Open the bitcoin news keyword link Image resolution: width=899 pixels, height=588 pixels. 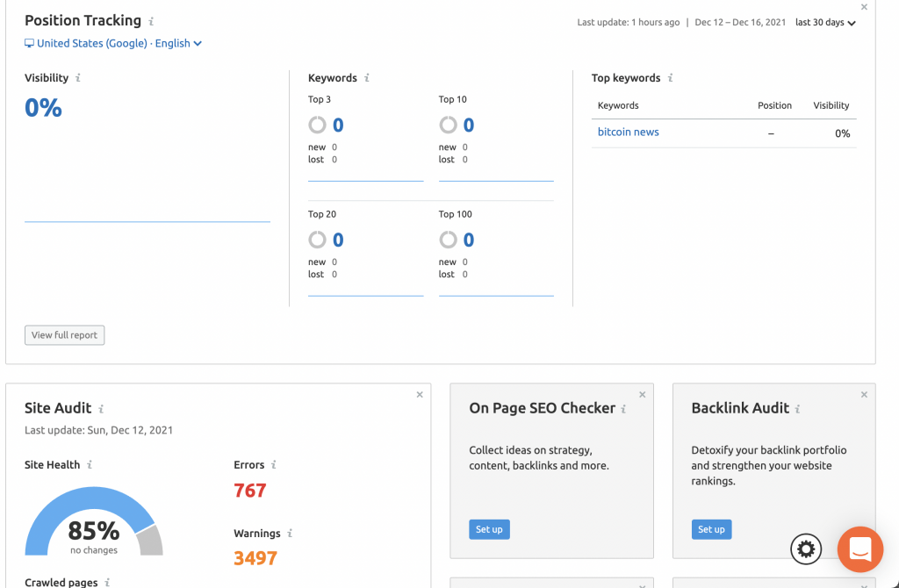pos(628,133)
